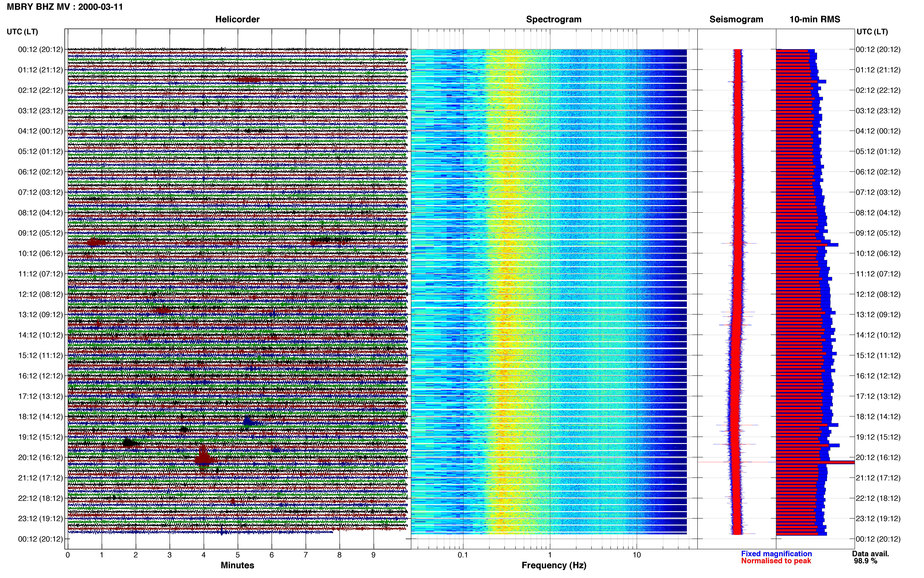The width and height of the screenshot is (924, 578).
Task: Click the Seismogram panel heading
Action: (736, 20)
